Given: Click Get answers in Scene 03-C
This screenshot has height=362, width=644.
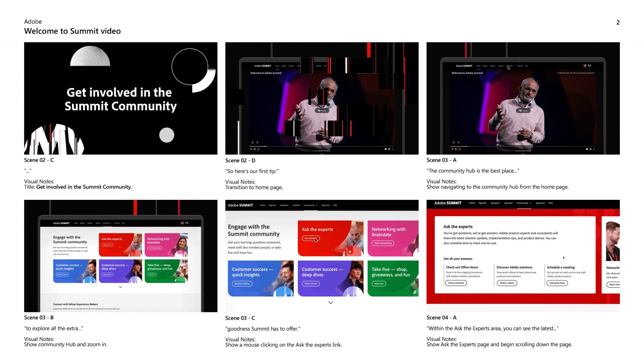Looking at the screenshot, I should (311, 238).
